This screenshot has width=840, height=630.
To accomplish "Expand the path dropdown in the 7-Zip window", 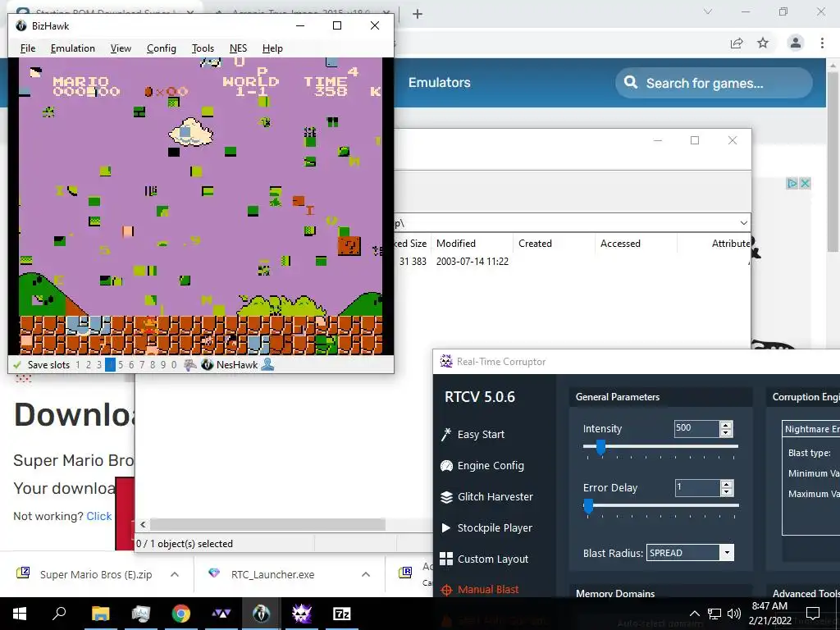I will click(x=743, y=223).
